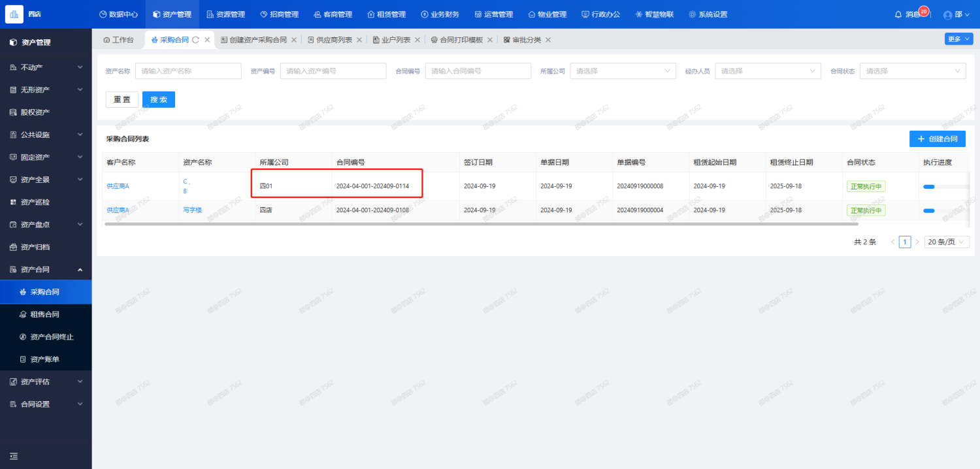
Task: Click 正常执行中 status tag for contract 0114
Action: pos(866,186)
